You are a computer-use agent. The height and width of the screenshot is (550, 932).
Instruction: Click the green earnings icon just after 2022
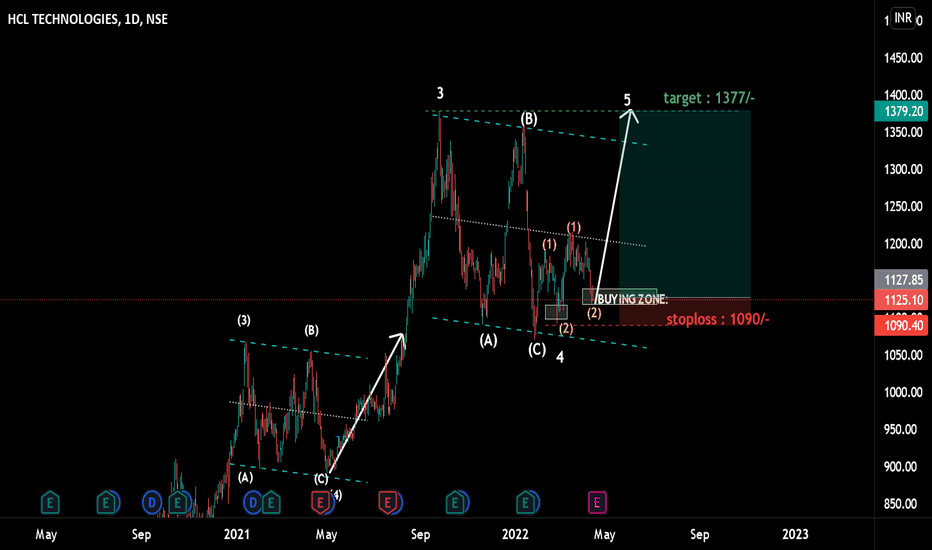pos(525,503)
